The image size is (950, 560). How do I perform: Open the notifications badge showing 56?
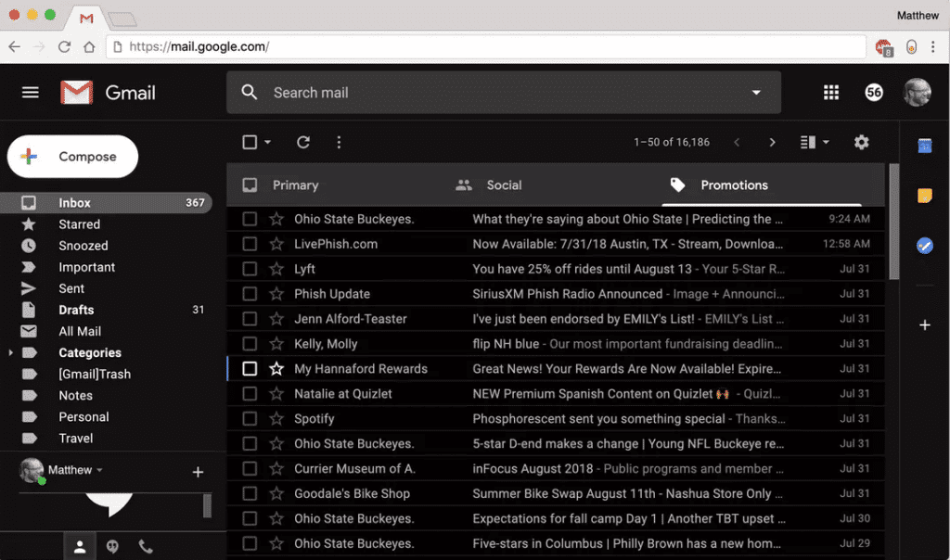[x=874, y=92]
